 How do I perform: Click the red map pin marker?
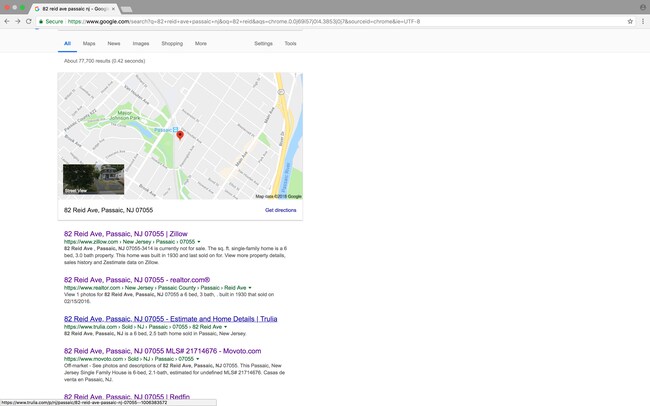180,135
